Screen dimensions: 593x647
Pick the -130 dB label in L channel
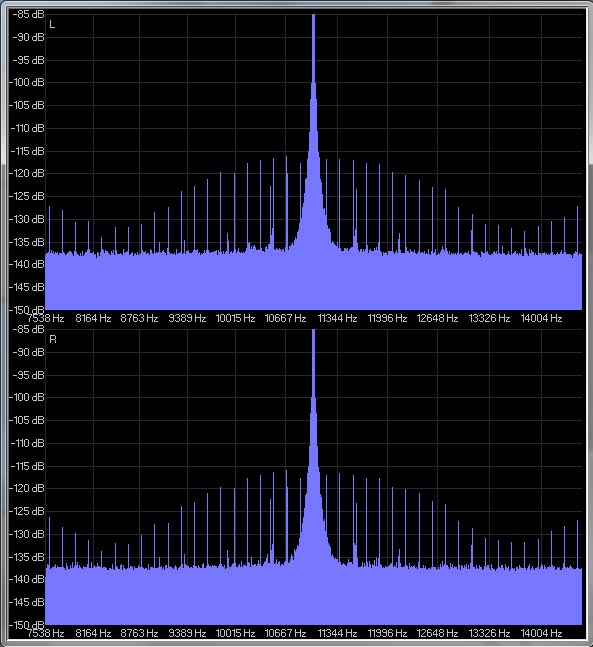pos(27,219)
